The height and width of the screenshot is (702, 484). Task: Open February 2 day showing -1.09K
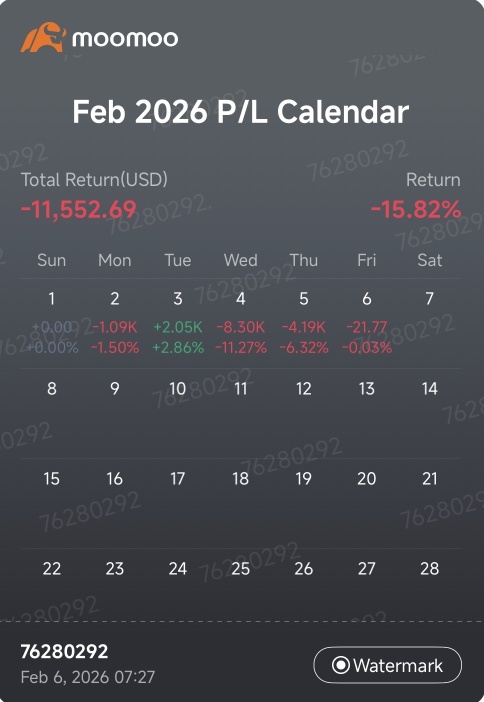(x=115, y=324)
